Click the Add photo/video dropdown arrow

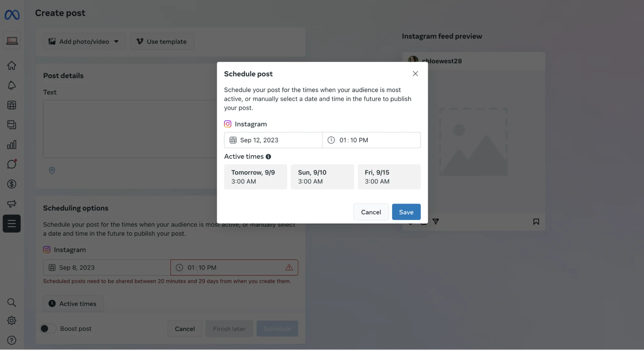coord(117,41)
